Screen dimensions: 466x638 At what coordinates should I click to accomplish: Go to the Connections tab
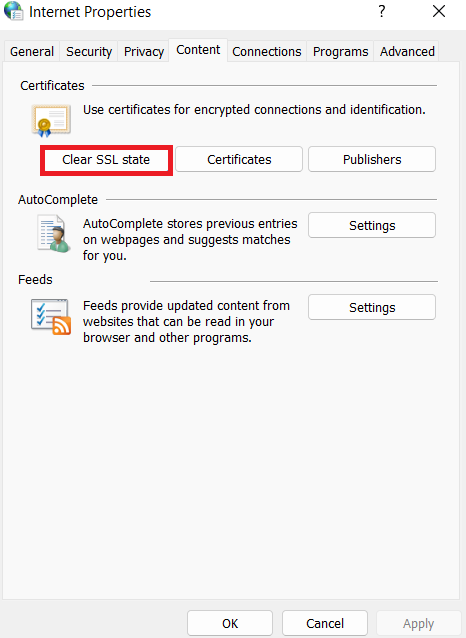click(267, 51)
